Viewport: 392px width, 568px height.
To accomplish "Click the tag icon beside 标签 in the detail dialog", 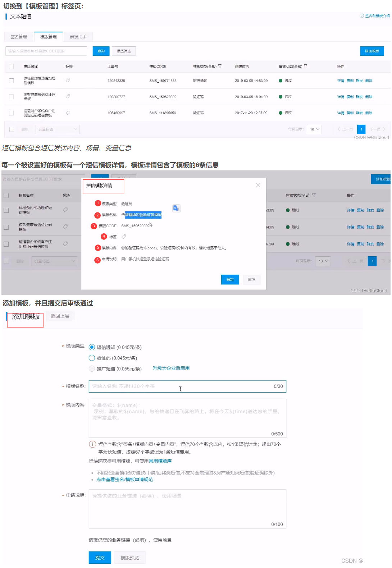I will click(x=124, y=237).
